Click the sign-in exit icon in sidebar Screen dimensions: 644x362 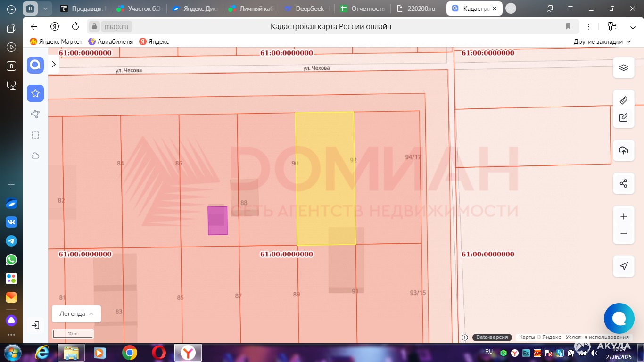(x=35, y=325)
